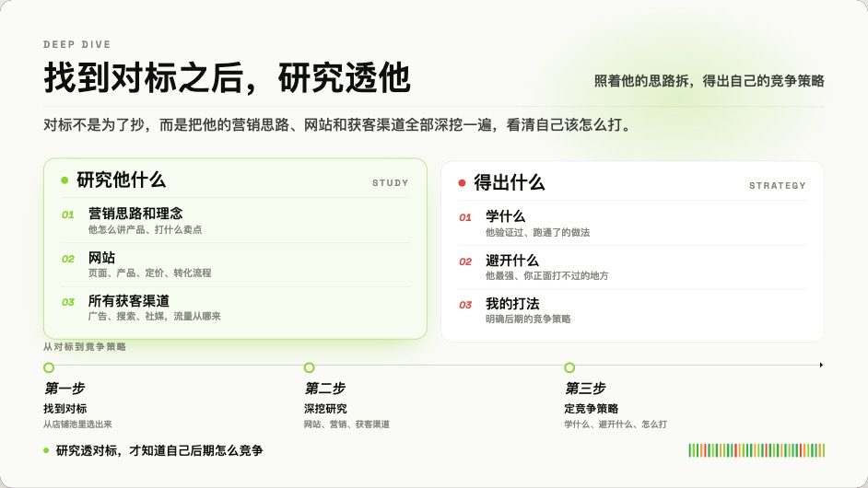The height and width of the screenshot is (488, 868).
Task: Select item 学什么
Action: click(505, 216)
